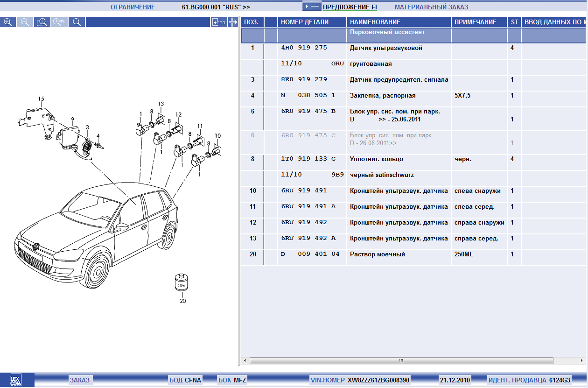Select the zoom-to-area magnifier tool

click(42, 22)
